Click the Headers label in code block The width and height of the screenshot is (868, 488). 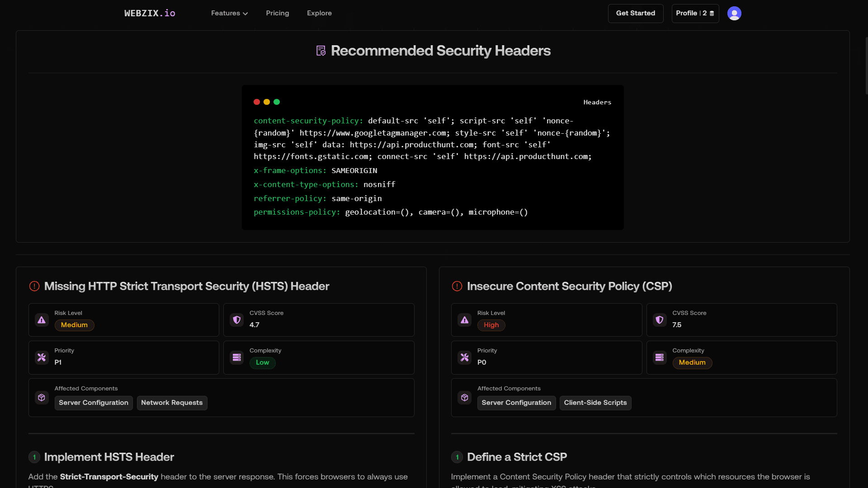597,103
